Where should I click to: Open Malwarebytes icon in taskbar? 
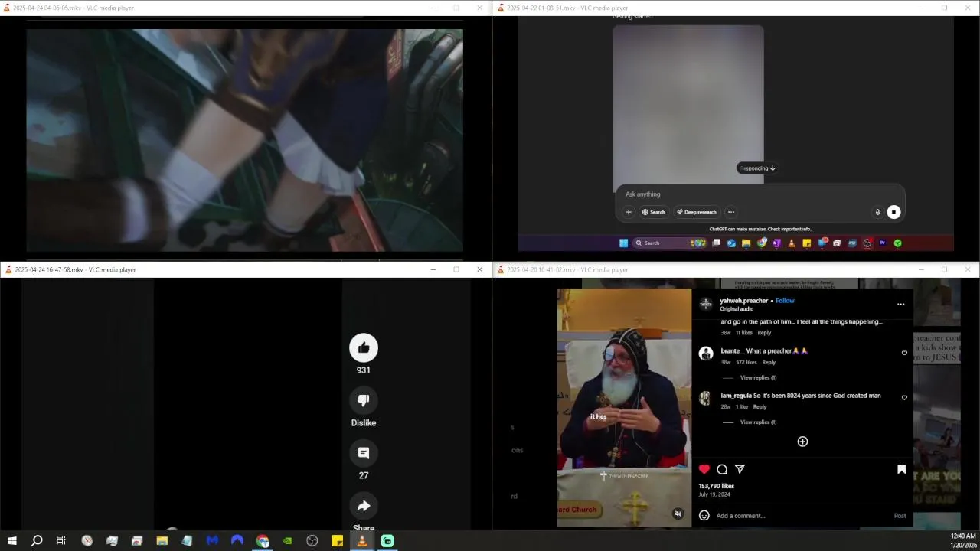(x=212, y=541)
